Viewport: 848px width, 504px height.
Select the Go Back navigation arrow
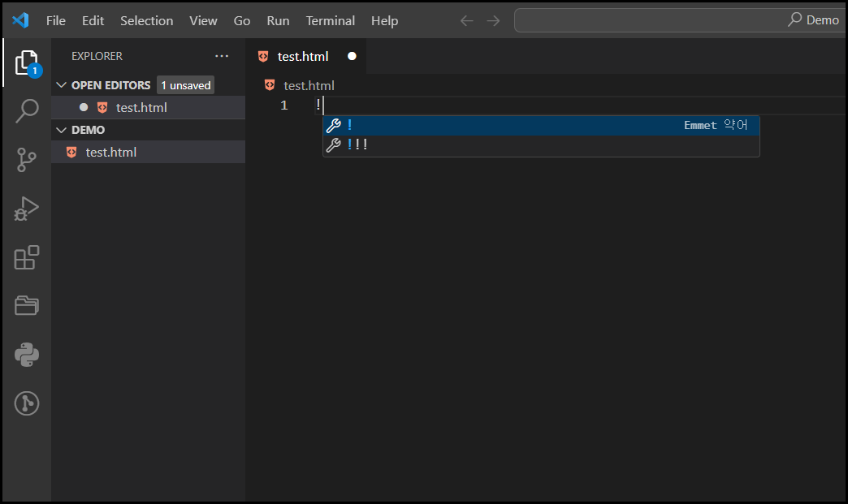(466, 20)
